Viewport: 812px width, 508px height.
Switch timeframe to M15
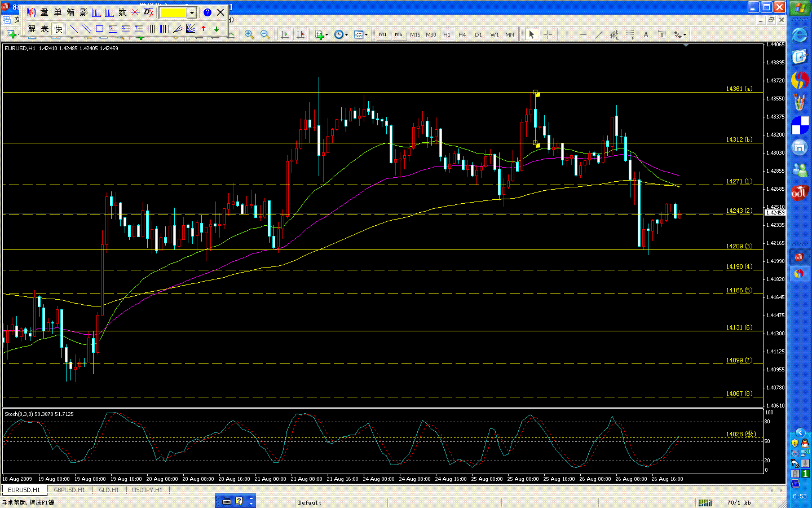point(415,35)
